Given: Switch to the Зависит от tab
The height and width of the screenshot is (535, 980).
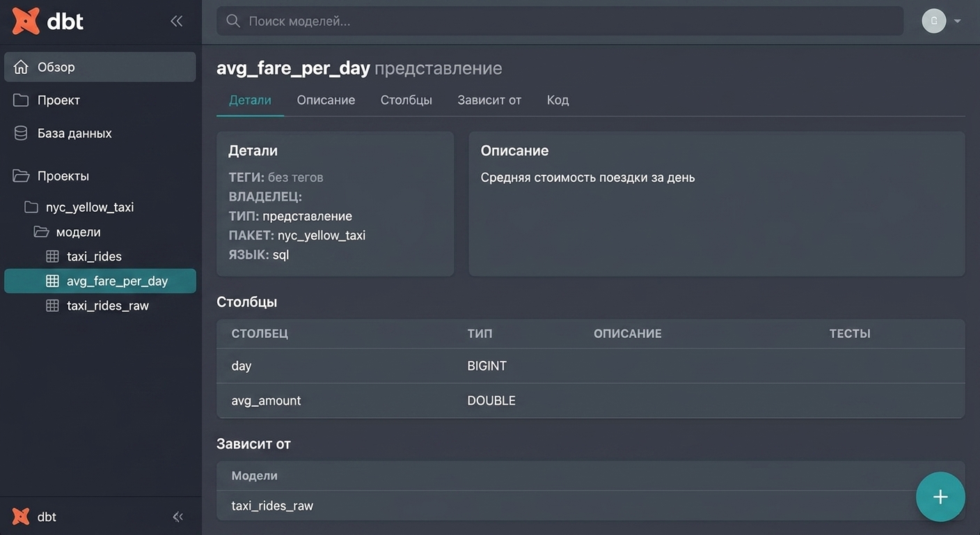Looking at the screenshot, I should (x=489, y=100).
